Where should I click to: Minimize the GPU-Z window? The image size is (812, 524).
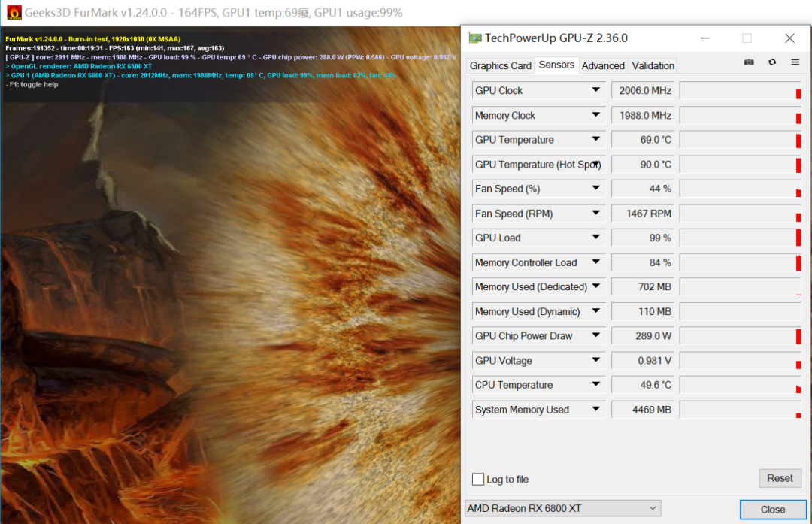coord(704,38)
